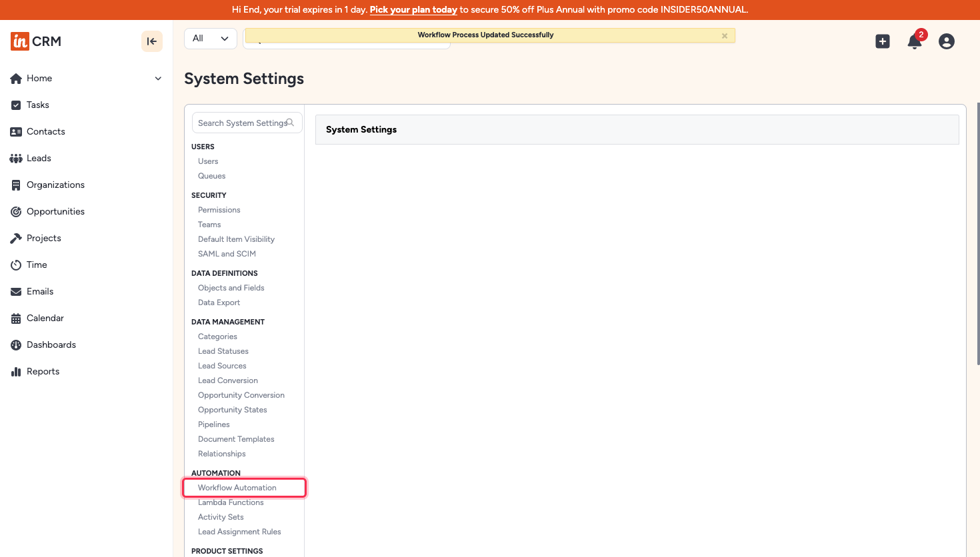Click the Tasks checkmark icon

(16, 105)
